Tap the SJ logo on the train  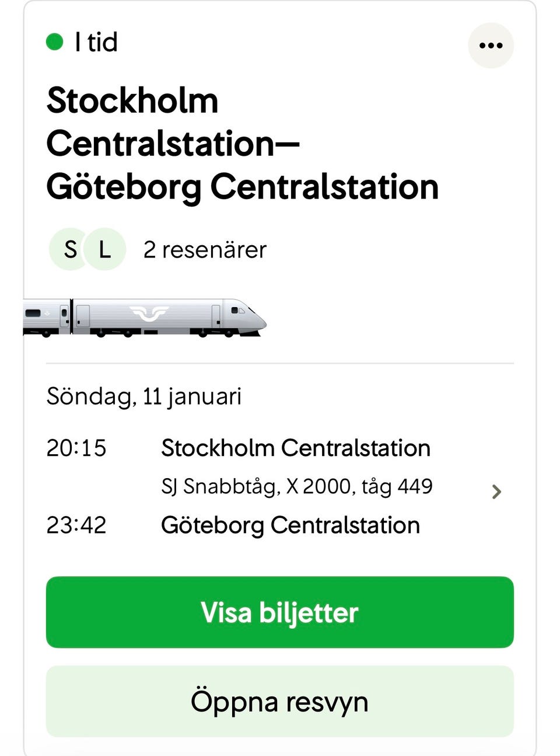(149, 314)
